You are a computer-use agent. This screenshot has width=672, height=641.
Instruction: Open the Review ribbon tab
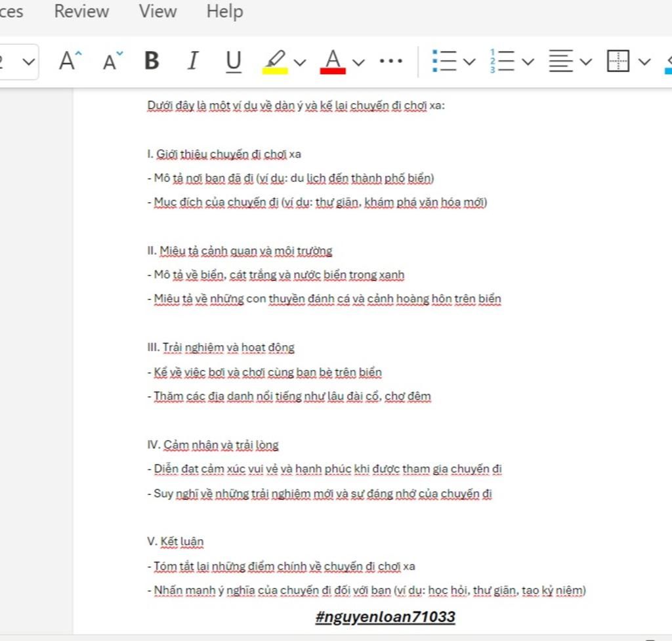(x=81, y=11)
